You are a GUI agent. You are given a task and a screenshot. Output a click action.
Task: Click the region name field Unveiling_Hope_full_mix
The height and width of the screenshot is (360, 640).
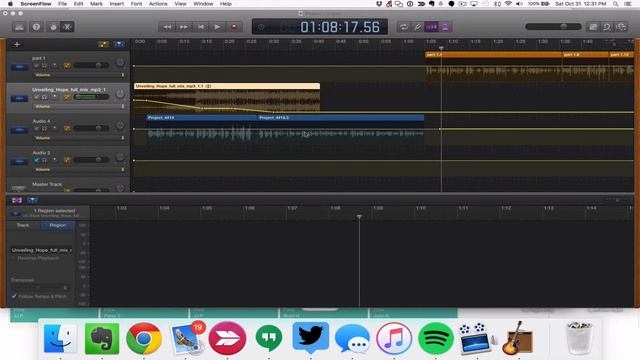[x=42, y=250]
